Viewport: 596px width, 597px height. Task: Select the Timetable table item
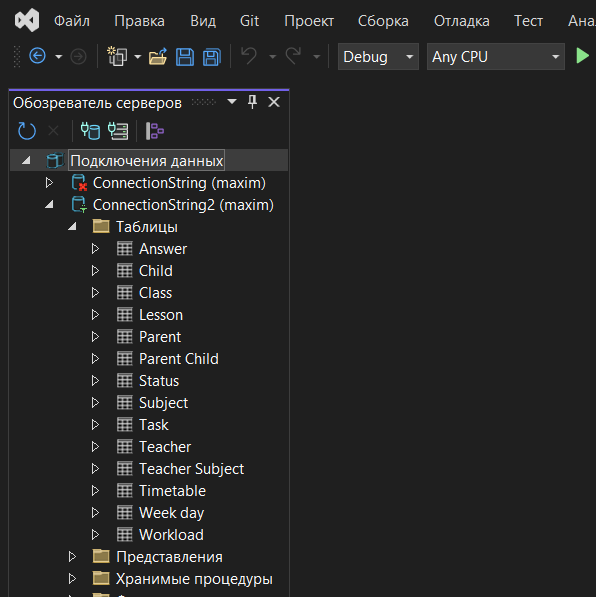pyautogui.click(x=172, y=491)
